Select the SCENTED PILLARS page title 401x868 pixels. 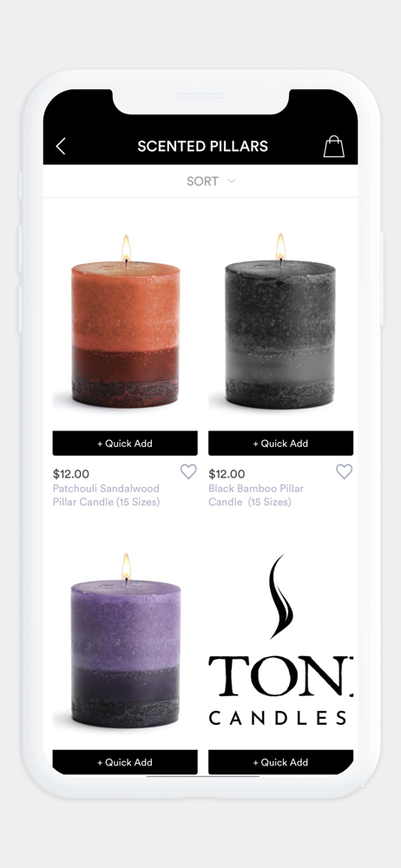[203, 147]
